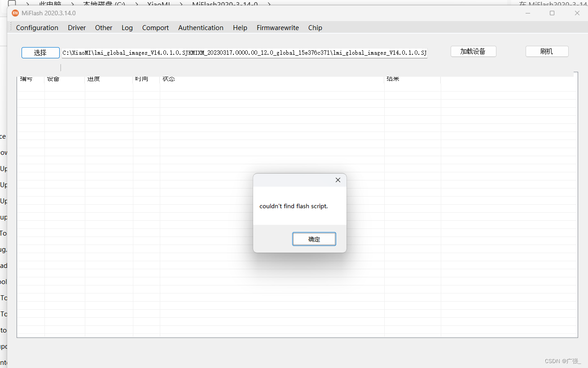
Task: Open the Log menu
Action: coord(127,28)
